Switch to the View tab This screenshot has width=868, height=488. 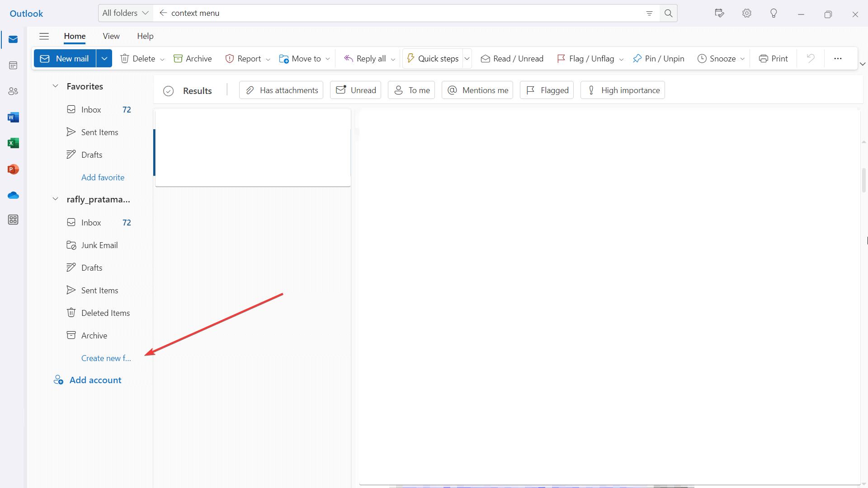111,36
